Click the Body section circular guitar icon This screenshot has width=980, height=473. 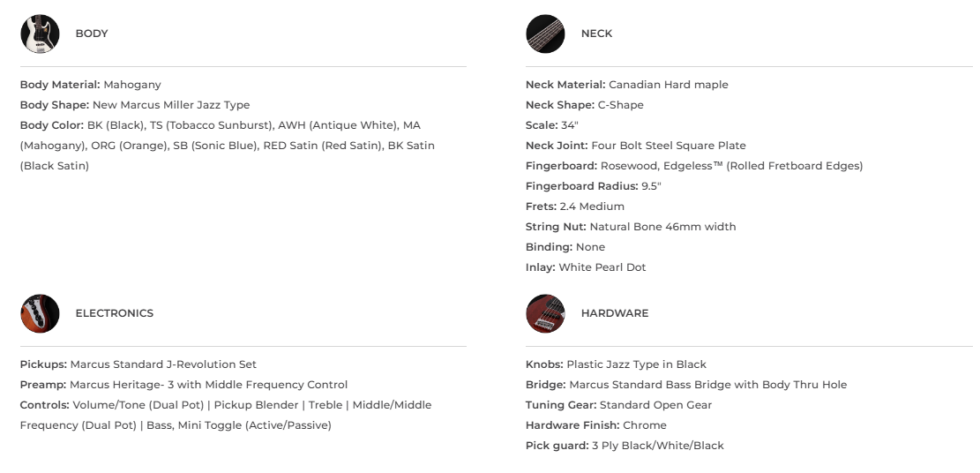[x=40, y=34]
